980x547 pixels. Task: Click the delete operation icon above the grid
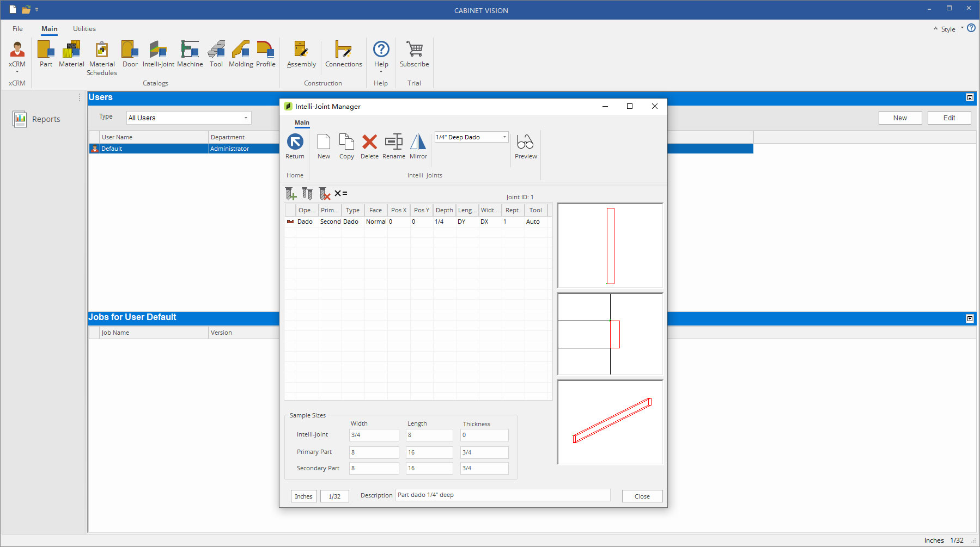[x=325, y=194]
